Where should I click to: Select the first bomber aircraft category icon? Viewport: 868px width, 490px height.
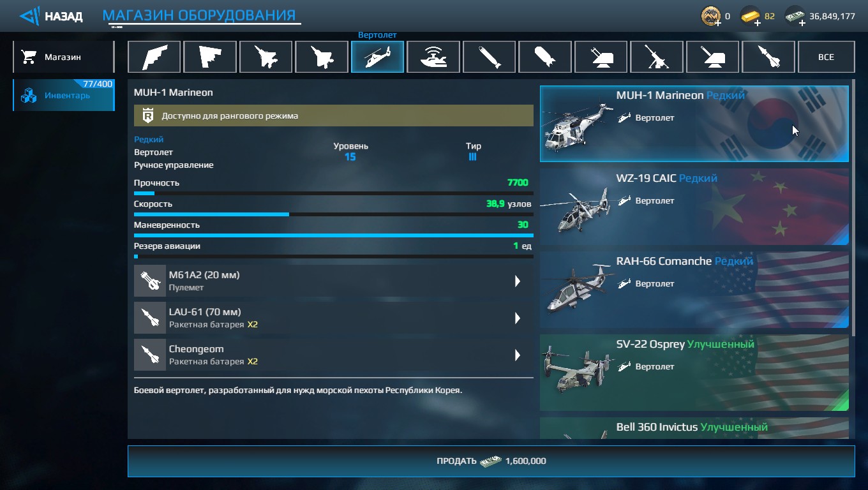click(x=154, y=57)
